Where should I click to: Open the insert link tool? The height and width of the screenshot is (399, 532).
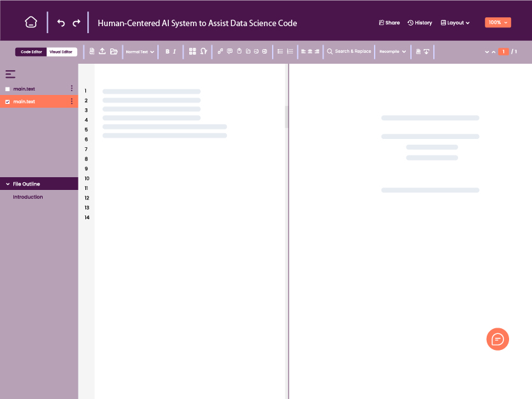[x=220, y=51]
